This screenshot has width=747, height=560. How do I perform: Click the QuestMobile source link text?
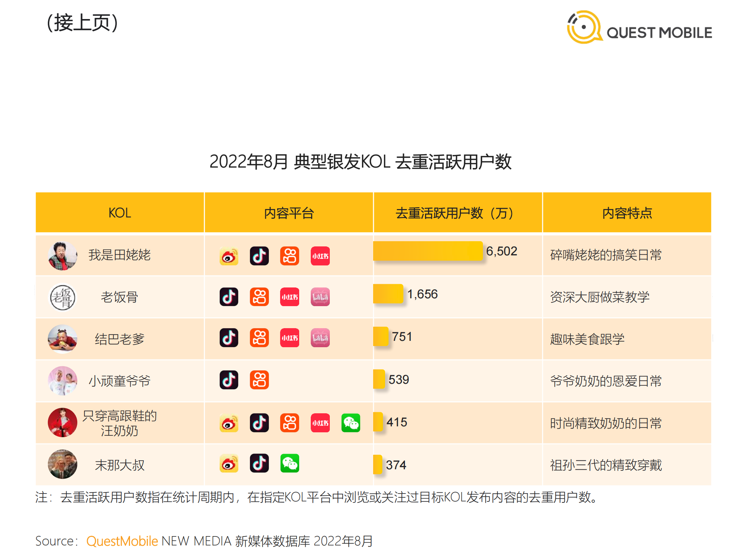click(122, 541)
